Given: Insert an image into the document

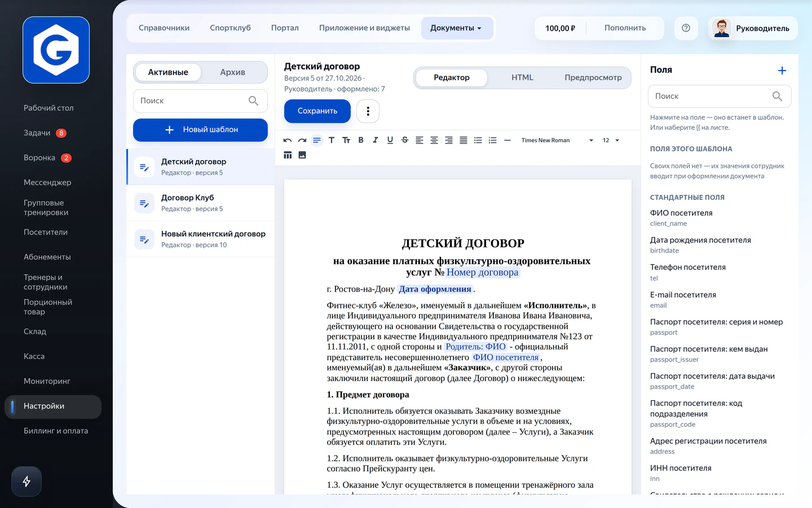Looking at the screenshot, I should pyautogui.click(x=302, y=155).
